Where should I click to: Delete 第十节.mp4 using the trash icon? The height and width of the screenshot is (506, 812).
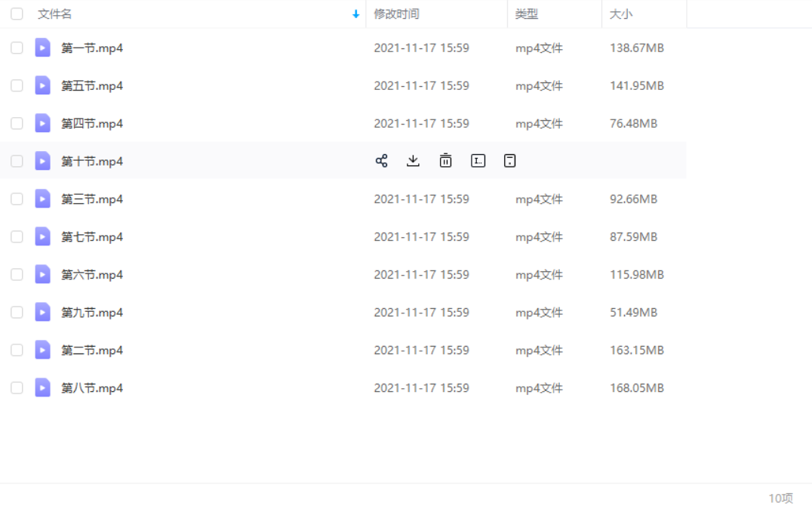point(445,161)
